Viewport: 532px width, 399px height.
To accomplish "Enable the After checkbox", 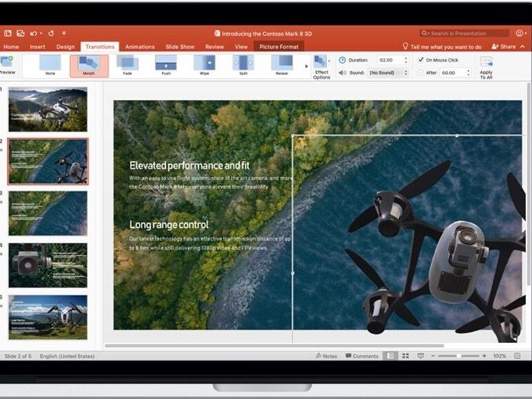I will pos(420,72).
